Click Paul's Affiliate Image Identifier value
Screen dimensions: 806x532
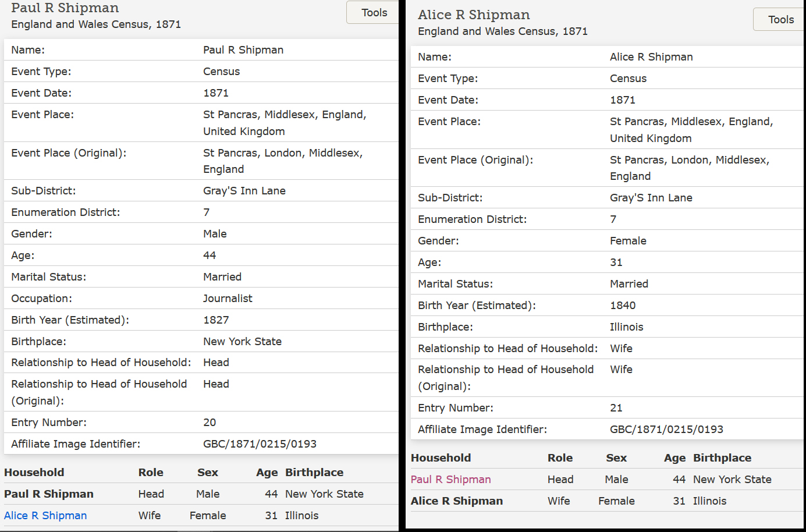(x=260, y=444)
